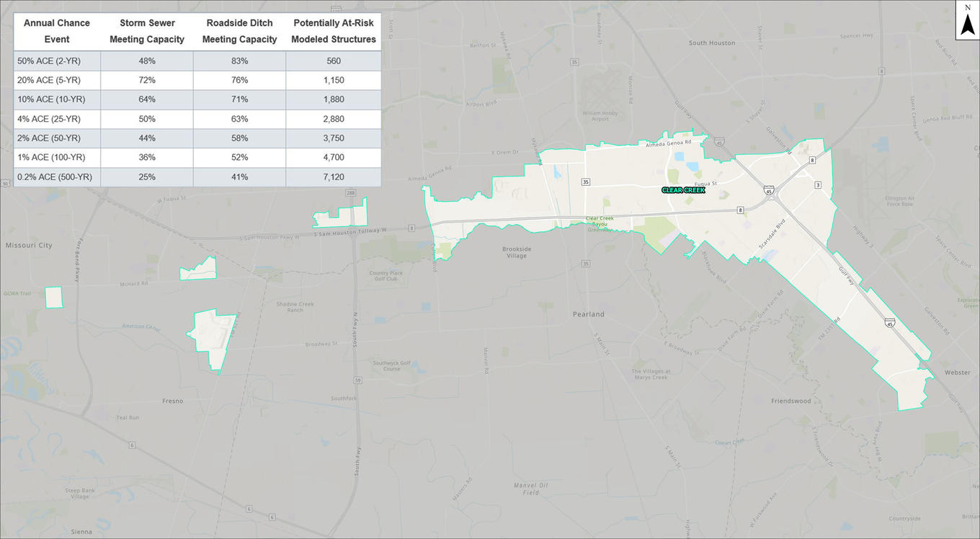Click the north arrow icon
Viewport: 980px width, 539px height.
coord(967,20)
